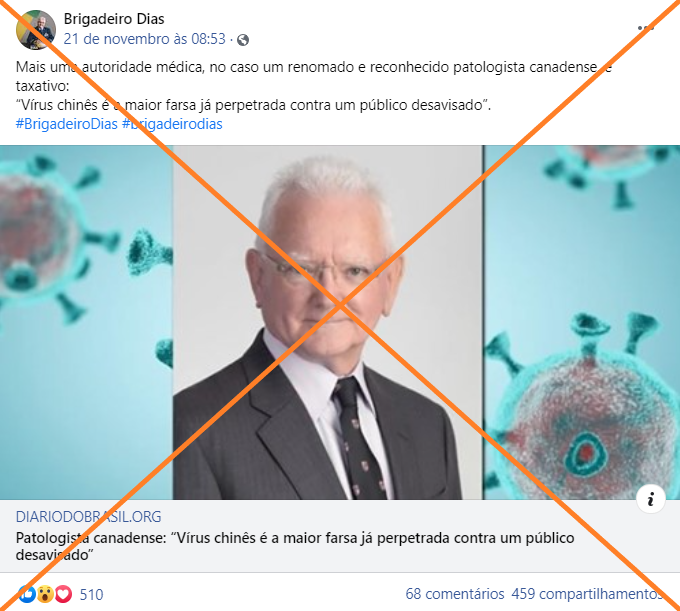Click the lowercase #brigadeirodias hashtag
Image resolution: width=680 pixels, height=611 pixels.
[172, 124]
